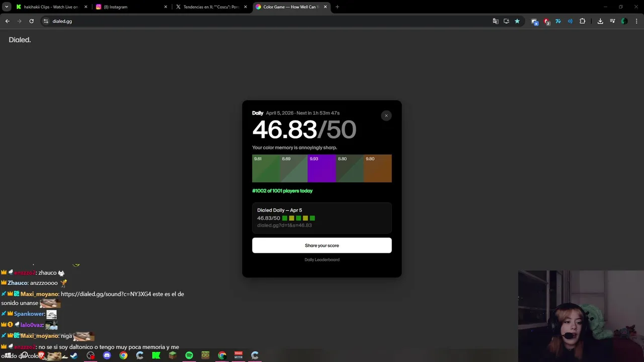Click the Dialed Daily — Apr 5 text
The height and width of the screenshot is (362, 644).
(280, 210)
